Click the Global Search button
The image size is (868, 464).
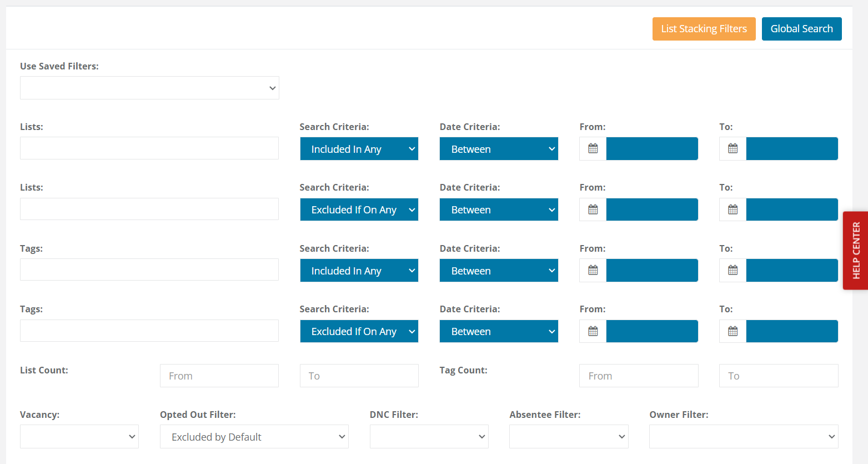(801, 29)
